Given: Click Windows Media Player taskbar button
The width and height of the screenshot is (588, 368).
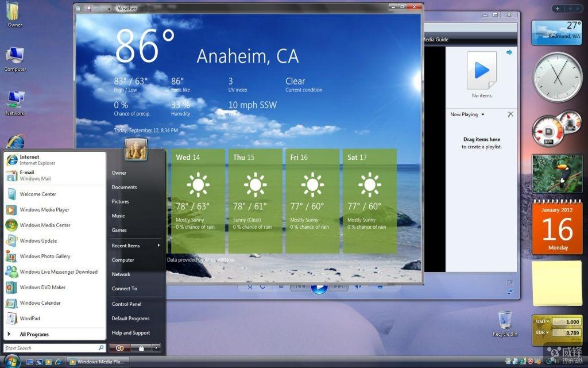Looking at the screenshot, I should coord(99,362).
